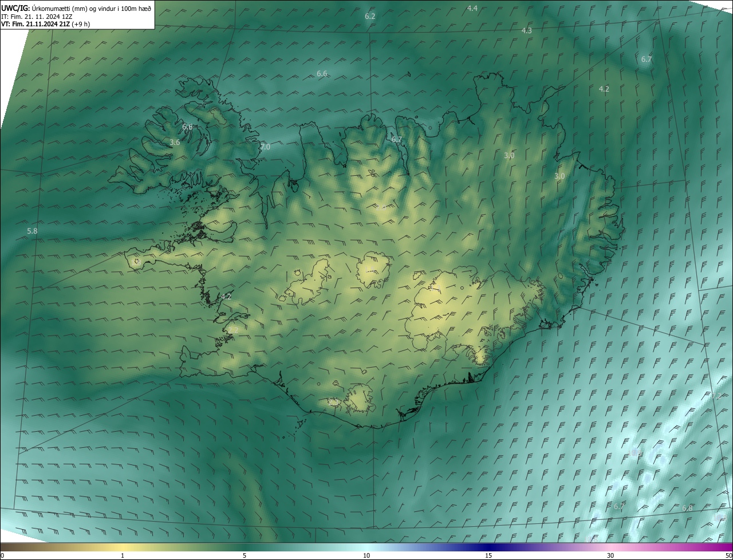Click the 5.8 value on west edge
Image resolution: width=733 pixels, height=560 pixels.
32,231
